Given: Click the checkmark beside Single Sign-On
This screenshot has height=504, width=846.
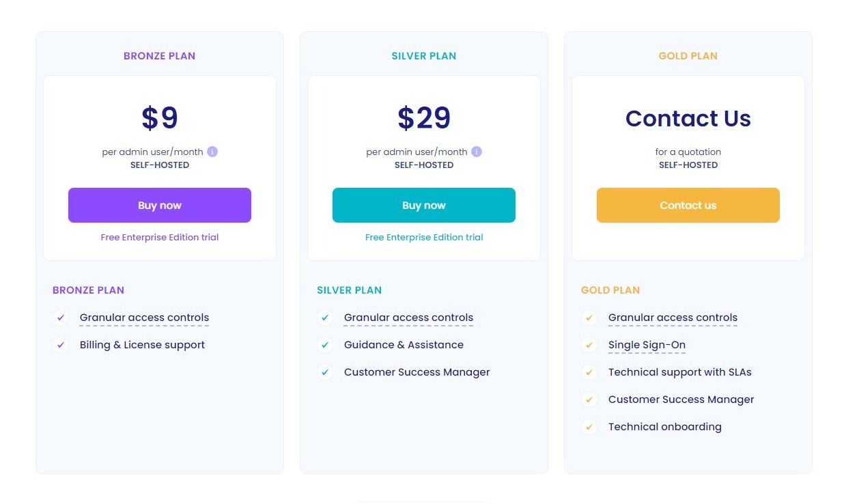Looking at the screenshot, I should [589, 345].
